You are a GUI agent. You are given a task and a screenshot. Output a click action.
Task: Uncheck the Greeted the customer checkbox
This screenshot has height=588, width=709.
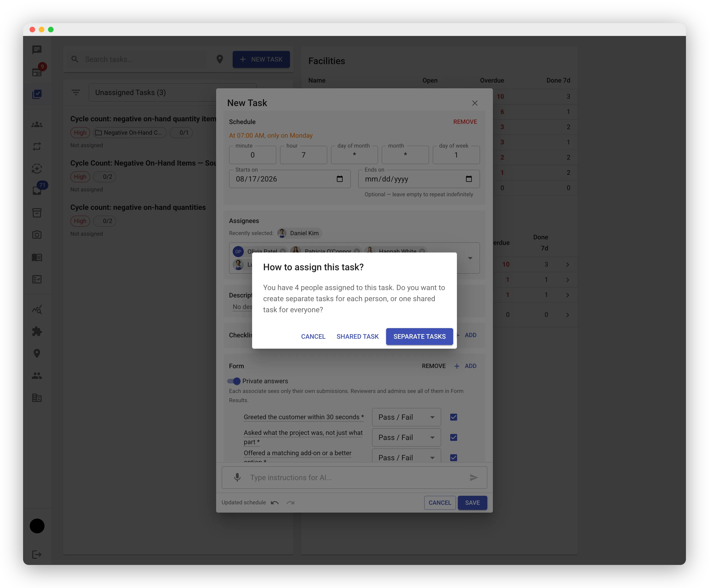454,417
